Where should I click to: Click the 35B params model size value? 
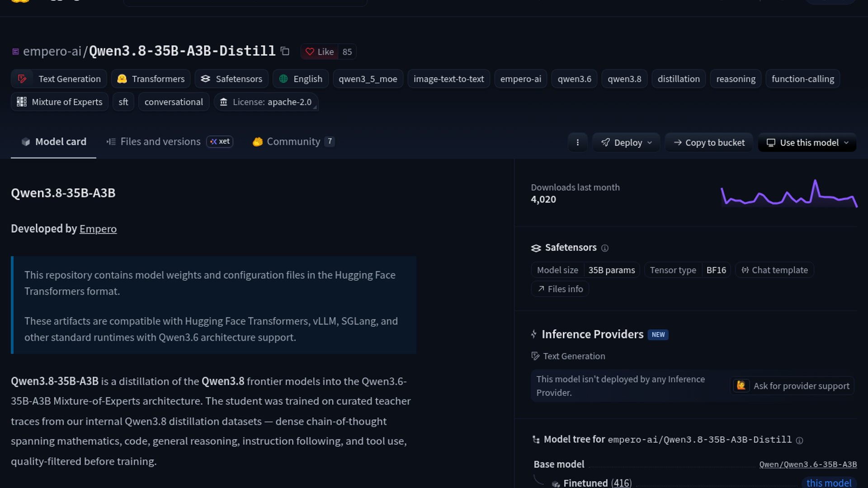click(611, 270)
